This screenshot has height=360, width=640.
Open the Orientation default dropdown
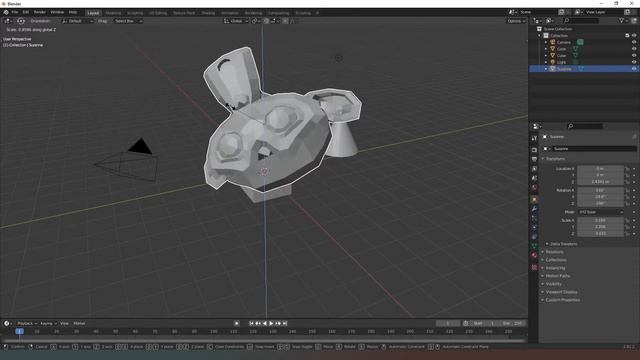pos(78,21)
